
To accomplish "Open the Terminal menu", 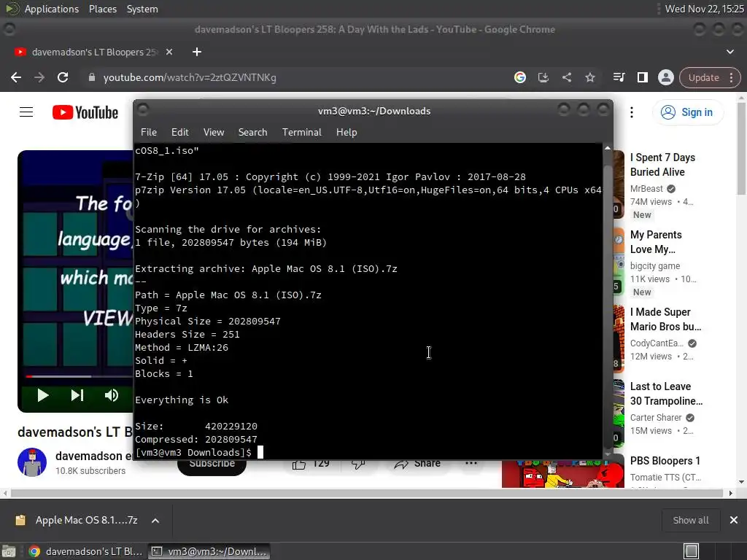I will (301, 133).
